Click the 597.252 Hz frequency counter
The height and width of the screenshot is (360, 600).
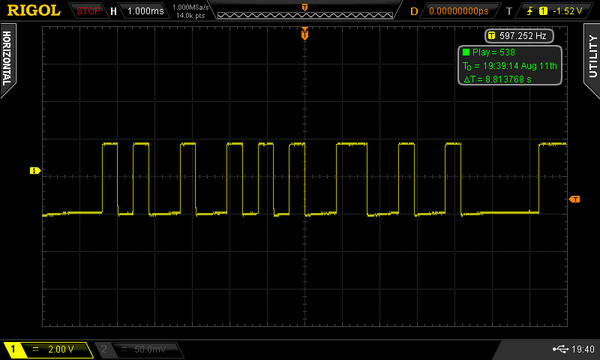519,36
